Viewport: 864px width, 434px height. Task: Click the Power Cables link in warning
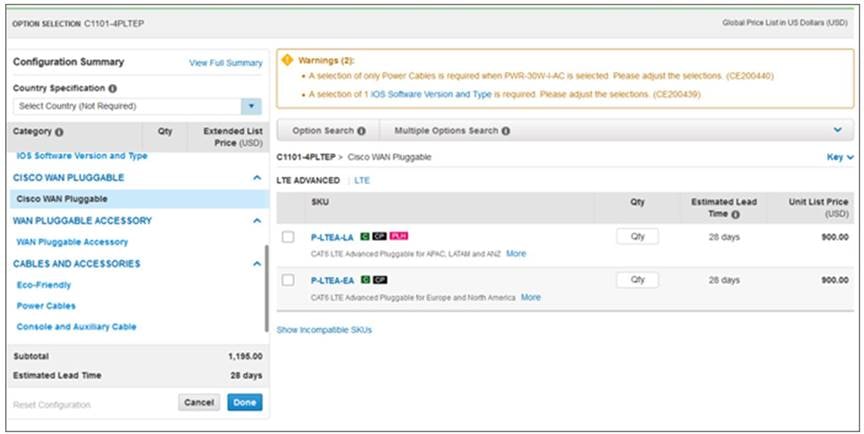coord(406,75)
